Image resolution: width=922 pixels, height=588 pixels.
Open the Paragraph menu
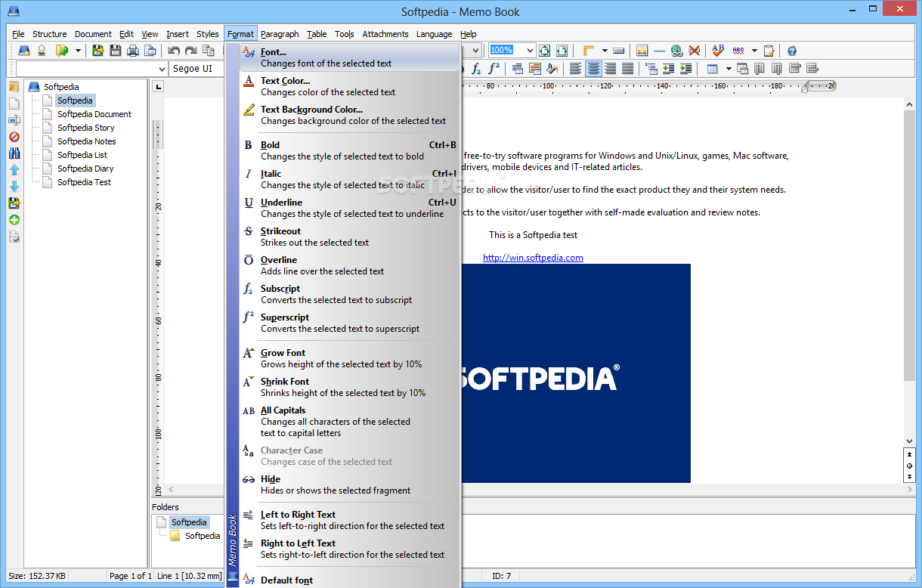coord(280,34)
